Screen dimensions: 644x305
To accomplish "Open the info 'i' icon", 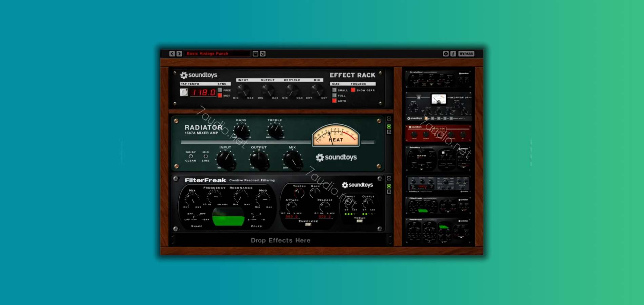I will click(453, 54).
